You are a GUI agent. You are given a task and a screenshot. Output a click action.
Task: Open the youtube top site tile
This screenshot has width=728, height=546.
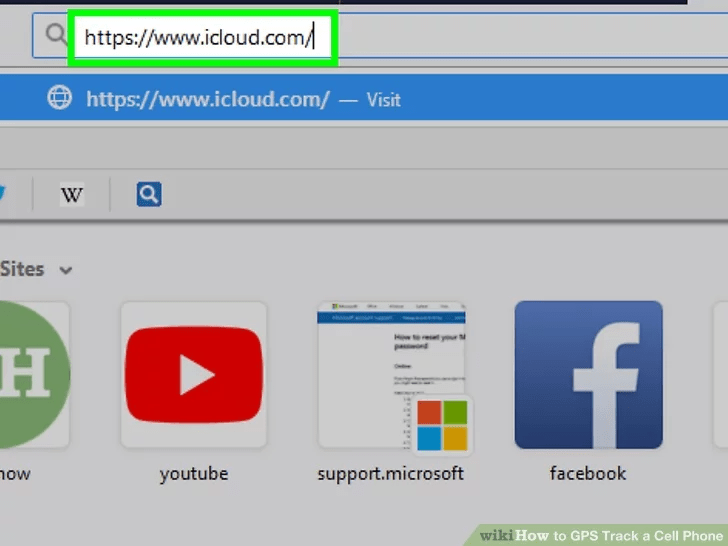point(194,375)
